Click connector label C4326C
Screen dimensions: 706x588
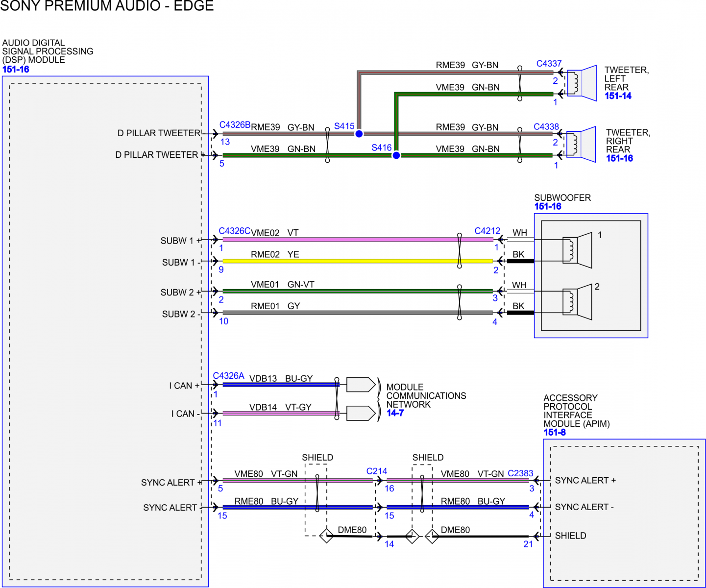click(234, 231)
